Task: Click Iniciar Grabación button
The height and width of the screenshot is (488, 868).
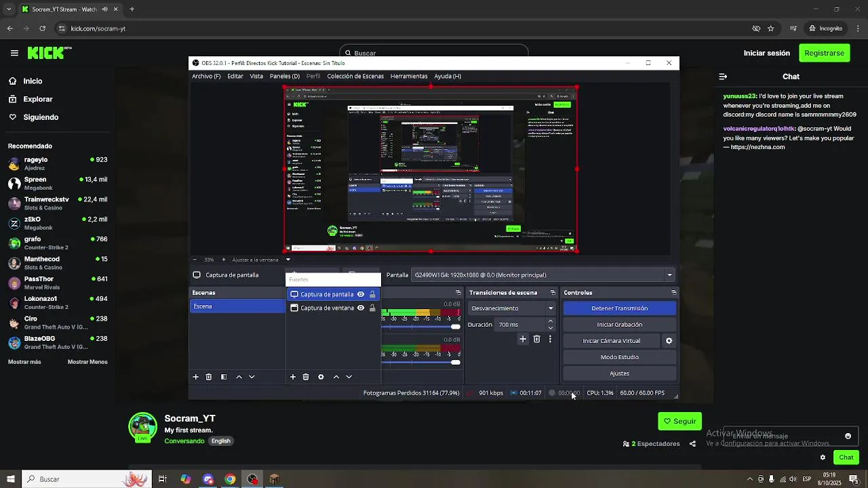Action: 620,325
